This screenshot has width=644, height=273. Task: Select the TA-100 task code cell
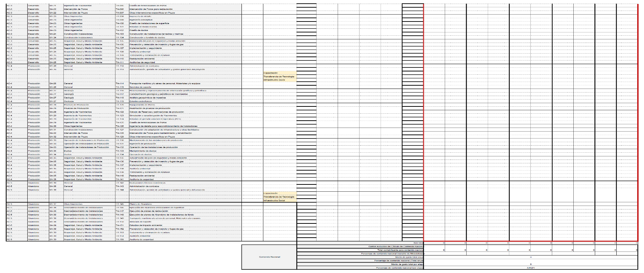[x=120, y=23]
